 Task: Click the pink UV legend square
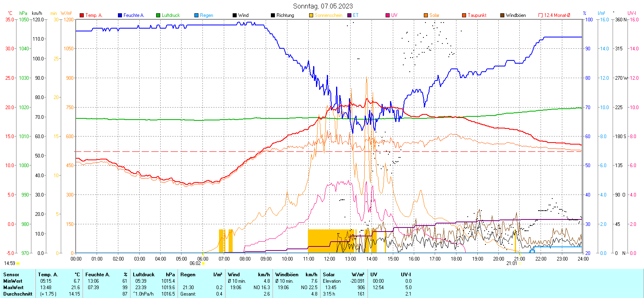click(x=388, y=15)
